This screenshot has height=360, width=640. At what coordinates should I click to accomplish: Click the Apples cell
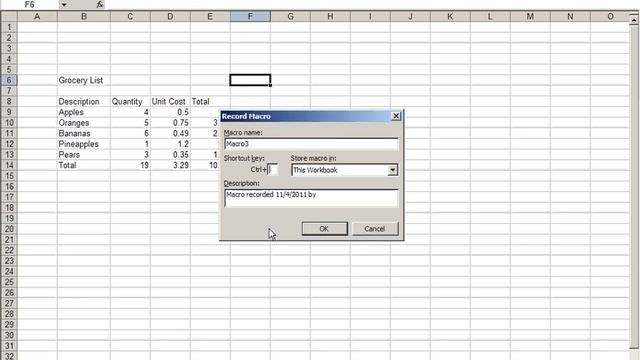[84, 112]
